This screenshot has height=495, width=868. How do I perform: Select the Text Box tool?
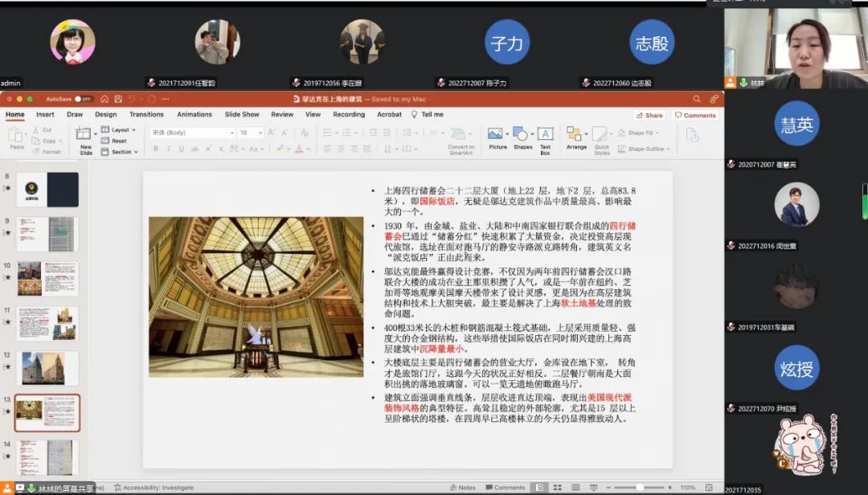point(544,135)
